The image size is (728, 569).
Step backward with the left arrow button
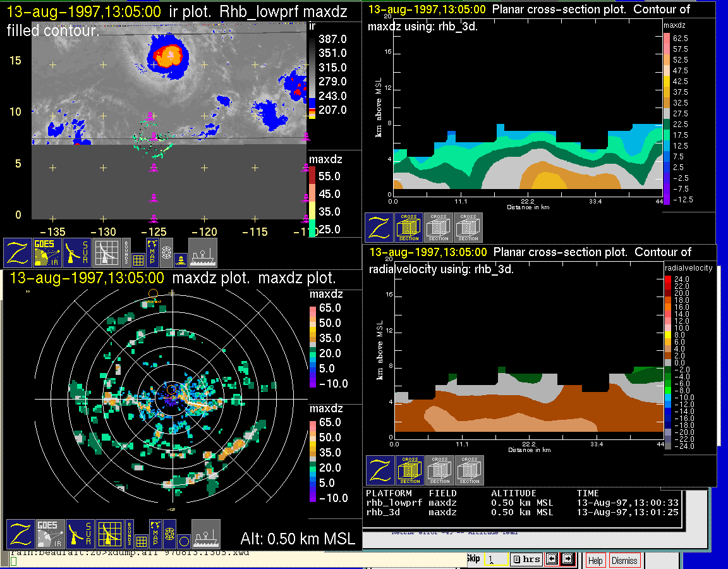[552, 559]
